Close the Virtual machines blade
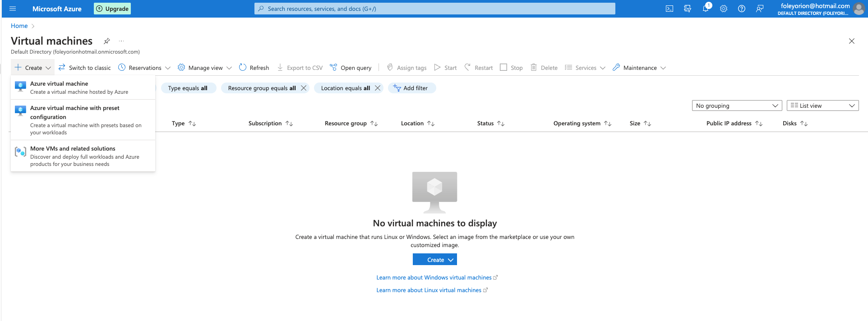 852,41
